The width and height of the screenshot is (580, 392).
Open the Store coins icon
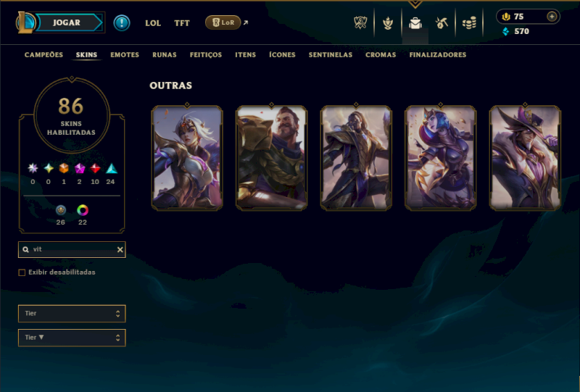[x=469, y=23]
